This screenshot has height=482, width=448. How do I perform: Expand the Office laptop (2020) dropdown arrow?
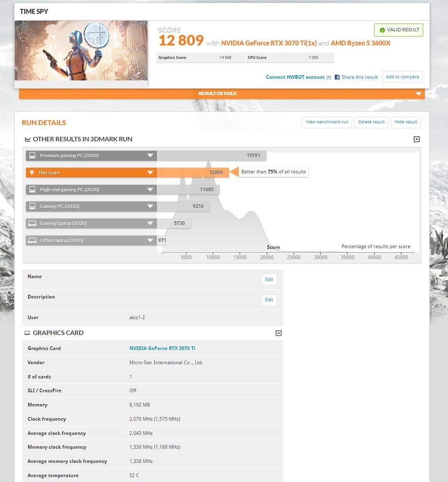[150, 240]
